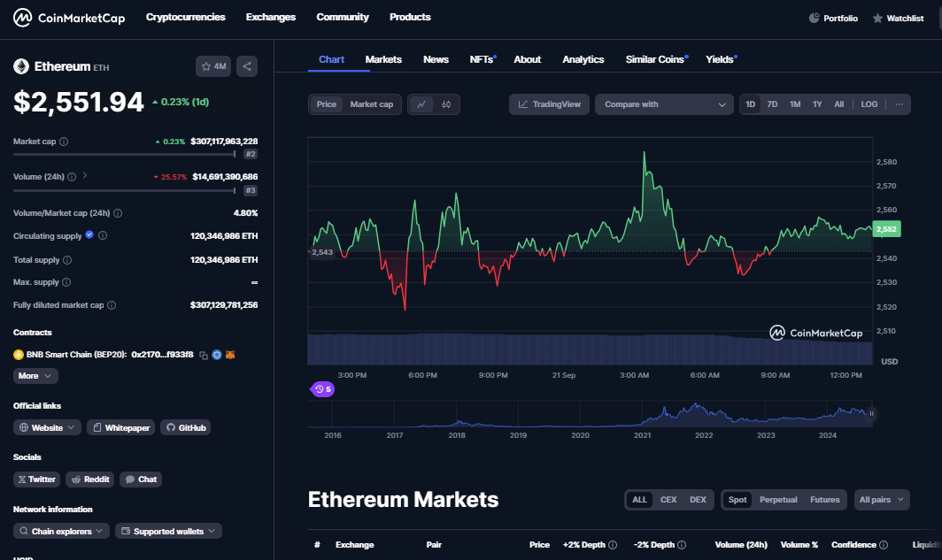The width and height of the screenshot is (942, 560).
Task: Click the timeline range slider handle
Action: (x=871, y=413)
